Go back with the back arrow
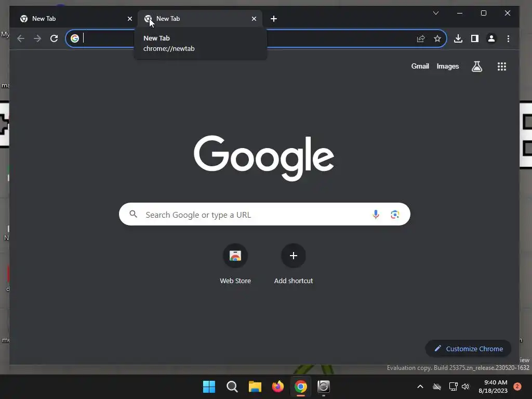This screenshot has height=399, width=532. coord(21,38)
